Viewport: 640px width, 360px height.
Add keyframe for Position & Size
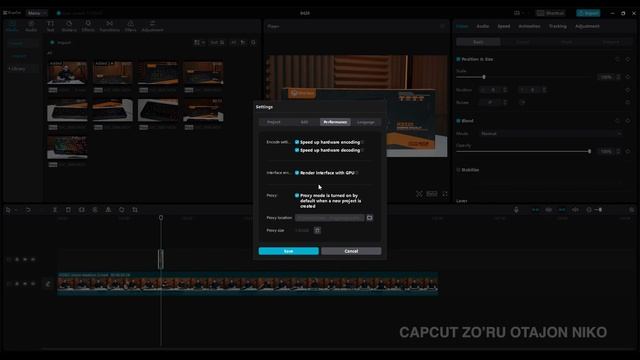(x=628, y=59)
